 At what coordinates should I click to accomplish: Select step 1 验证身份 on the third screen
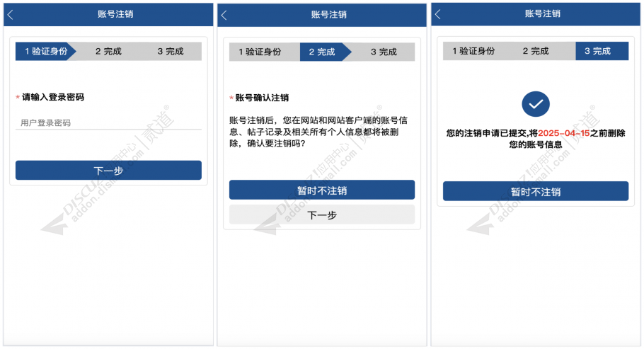(x=473, y=51)
